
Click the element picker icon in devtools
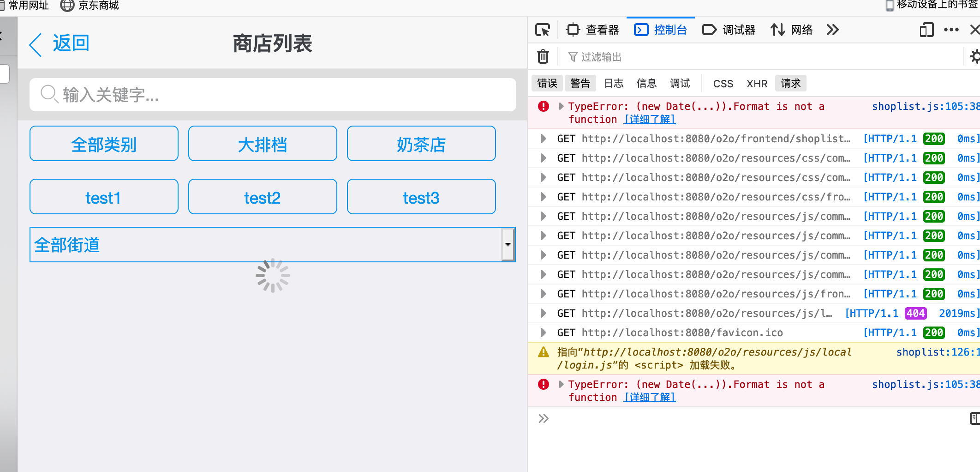(543, 30)
